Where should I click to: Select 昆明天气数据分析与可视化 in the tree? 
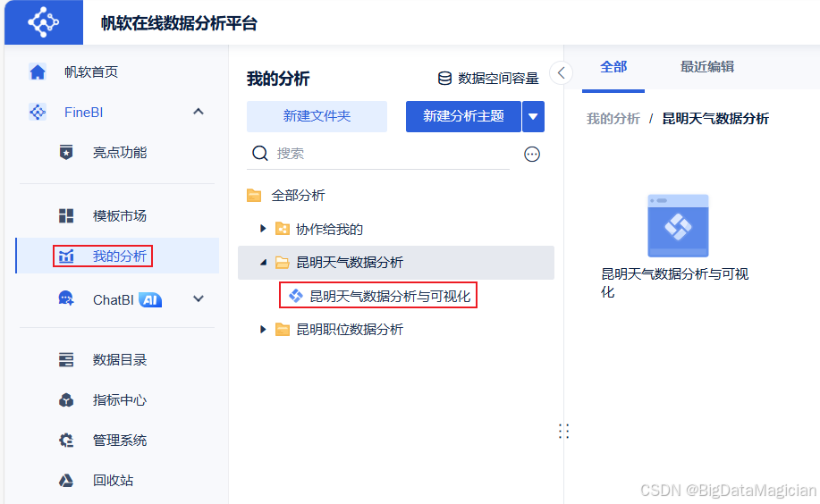(390, 296)
